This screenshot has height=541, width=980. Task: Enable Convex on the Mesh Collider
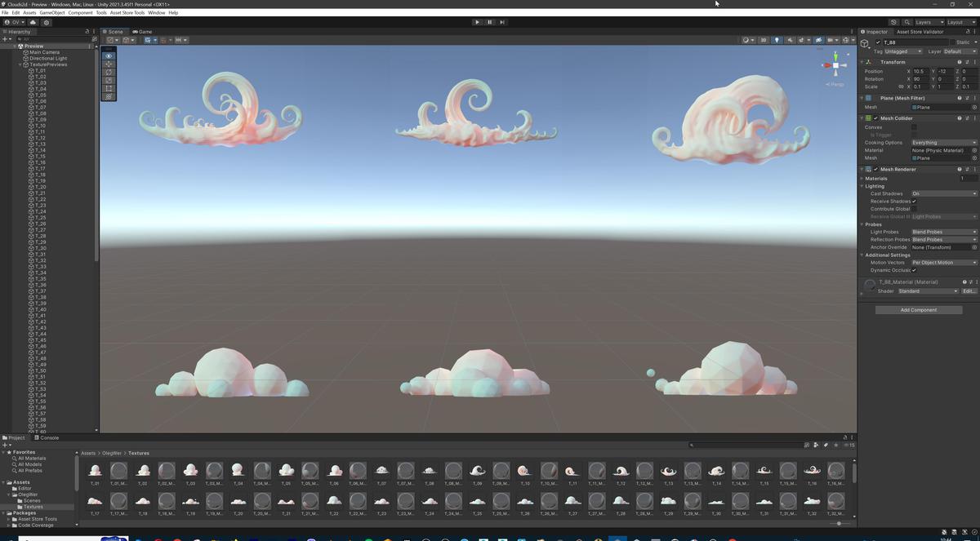(x=913, y=126)
